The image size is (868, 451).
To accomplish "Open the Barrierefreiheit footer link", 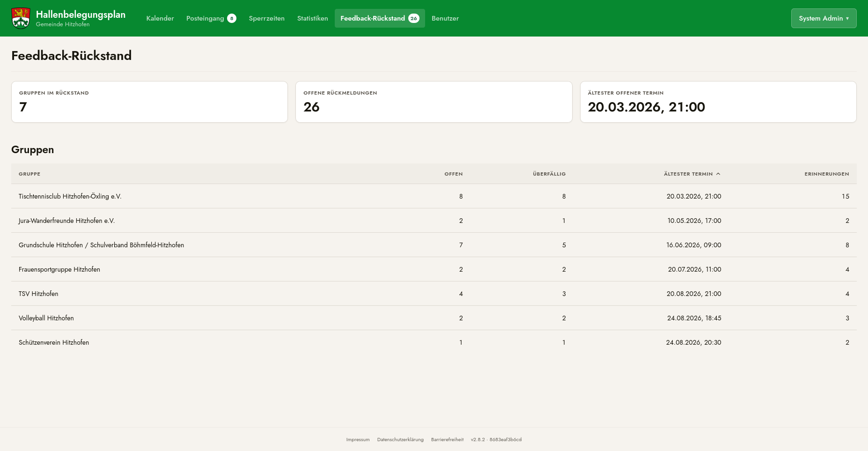I will (x=448, y=439).
